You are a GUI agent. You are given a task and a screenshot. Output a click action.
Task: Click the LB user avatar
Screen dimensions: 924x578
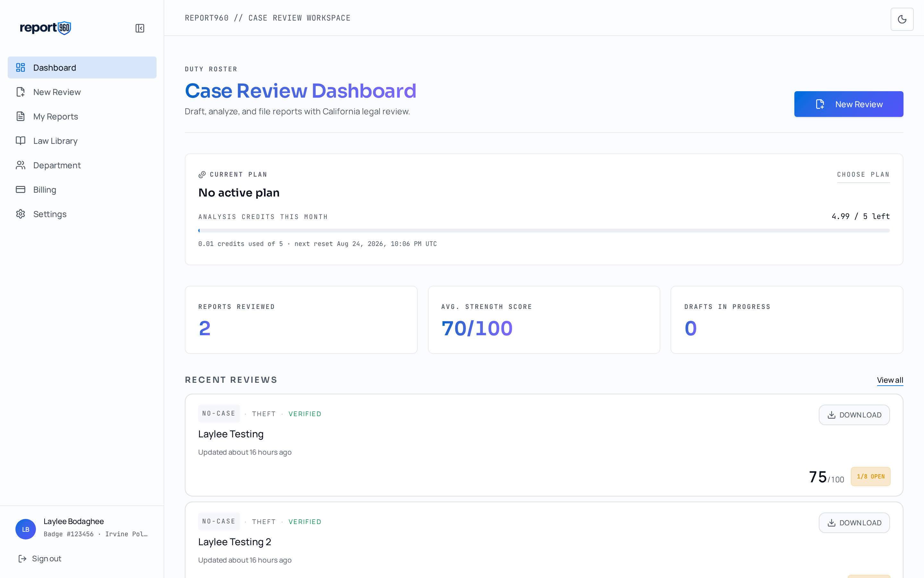click(26, 529)
